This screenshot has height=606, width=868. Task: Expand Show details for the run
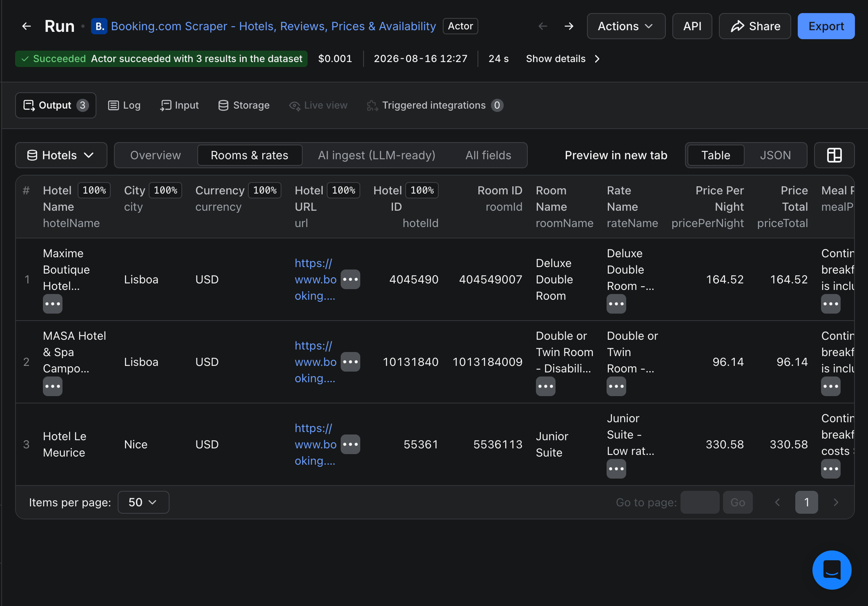pos(563,59)
